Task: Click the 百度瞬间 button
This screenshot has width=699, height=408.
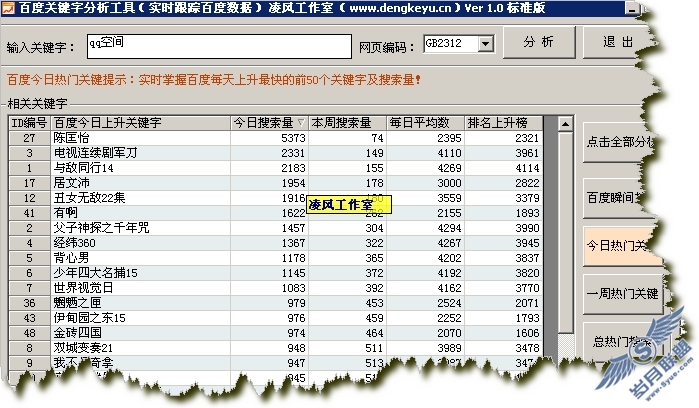Action: pos(616,198)
